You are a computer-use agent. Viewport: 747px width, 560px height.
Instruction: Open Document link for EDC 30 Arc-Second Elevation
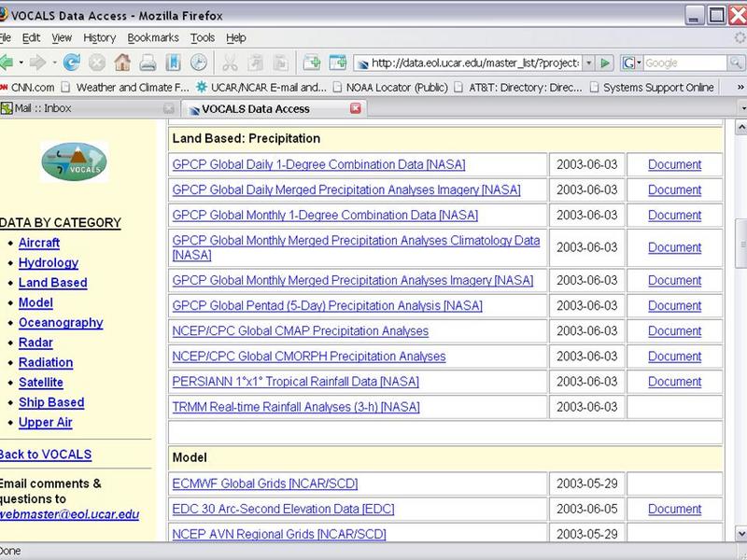674,509
